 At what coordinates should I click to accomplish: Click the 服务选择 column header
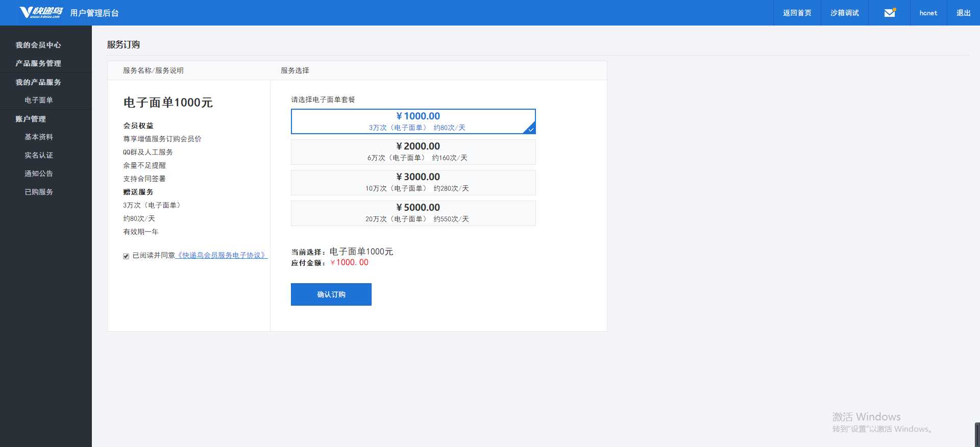(x=295, y=70)
